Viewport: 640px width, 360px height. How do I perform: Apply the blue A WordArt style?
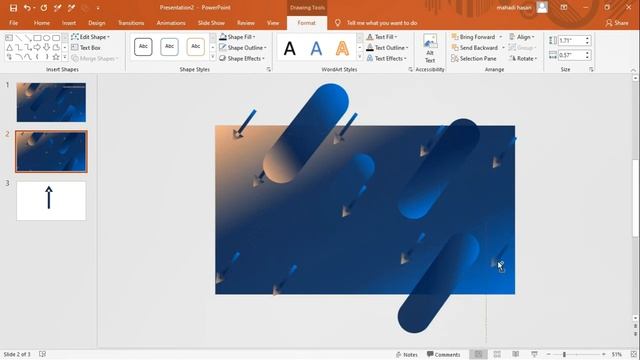(x=316, y=49)
